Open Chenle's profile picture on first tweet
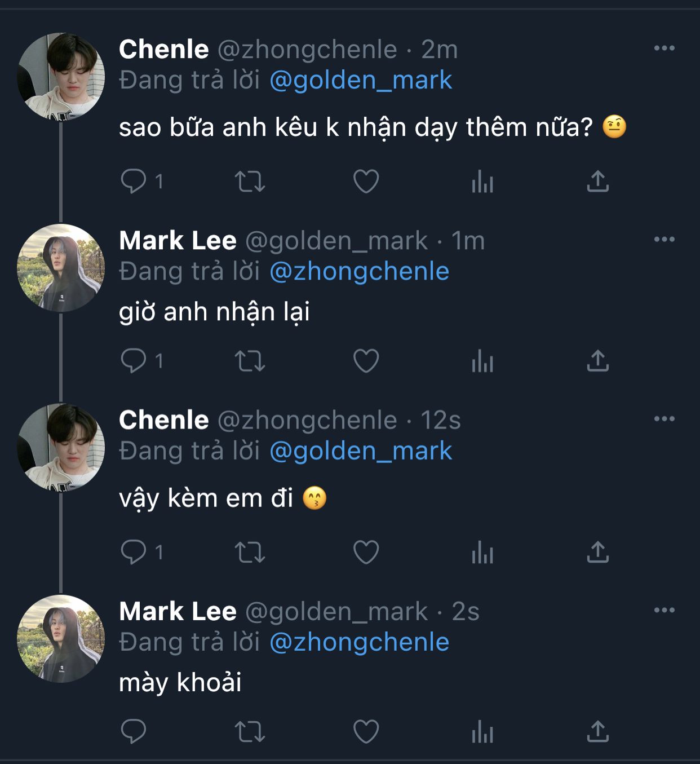 point(61,76)
